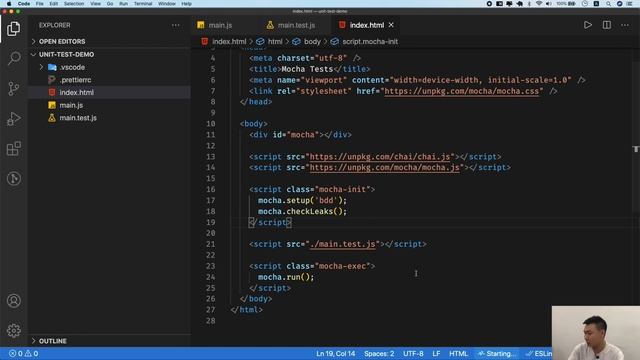
Task: Click the Apple menu icon
Action: [x=9, y=4]
